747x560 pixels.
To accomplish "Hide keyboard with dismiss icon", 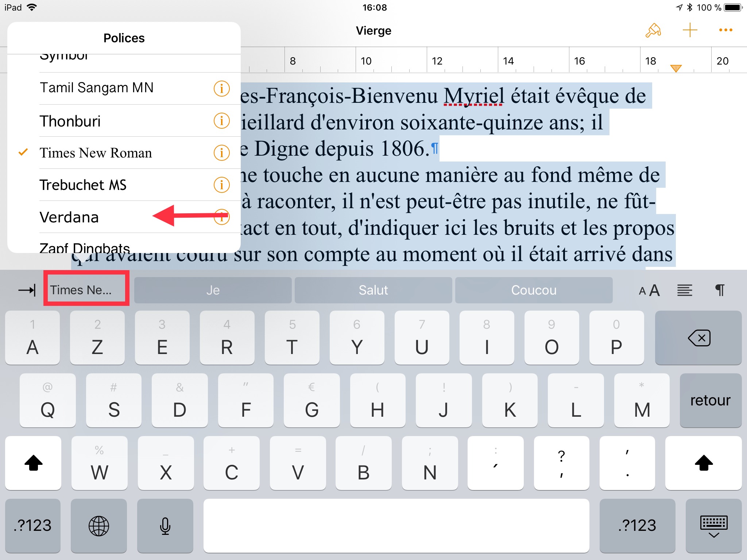I will (x=713, y=526).
